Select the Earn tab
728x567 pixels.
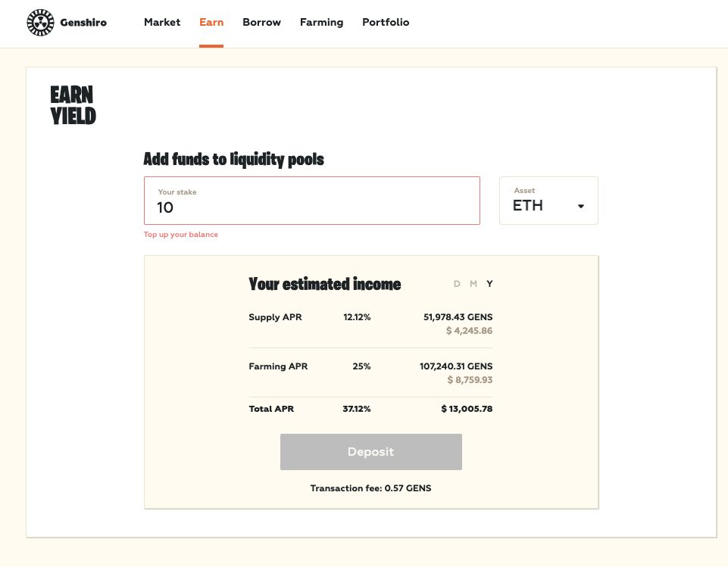[211, 22]
